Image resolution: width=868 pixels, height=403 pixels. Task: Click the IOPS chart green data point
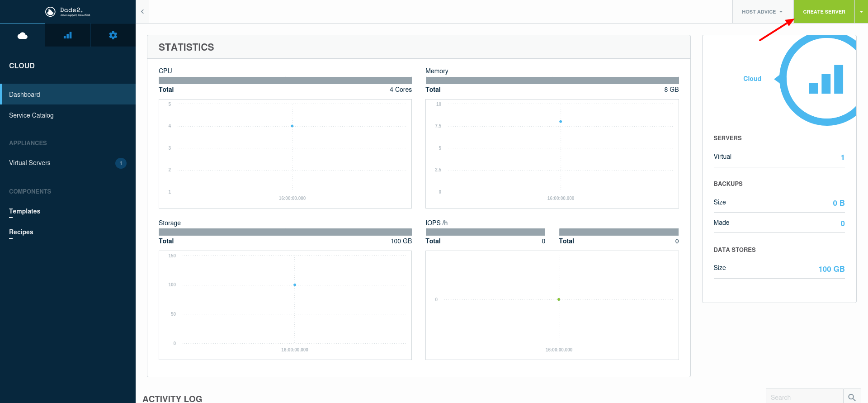559,299
